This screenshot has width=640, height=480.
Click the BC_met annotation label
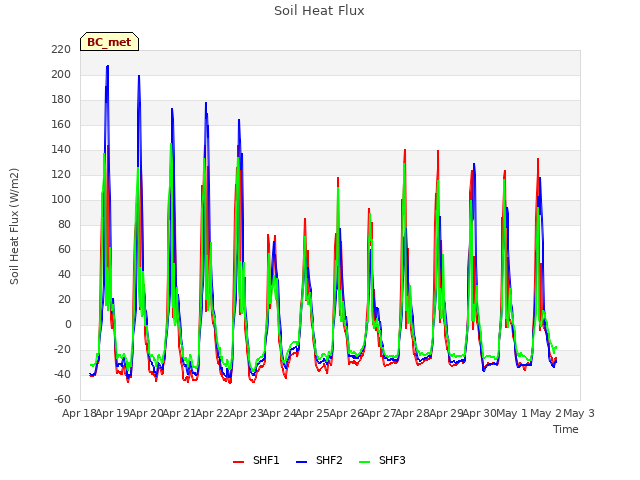109,42
